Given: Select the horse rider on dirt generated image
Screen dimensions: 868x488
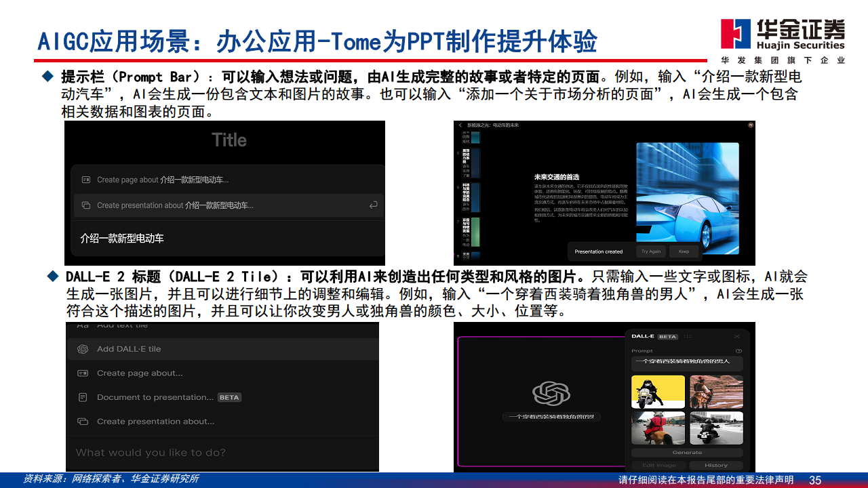Looking at the screenshot, I should point(717,392).
